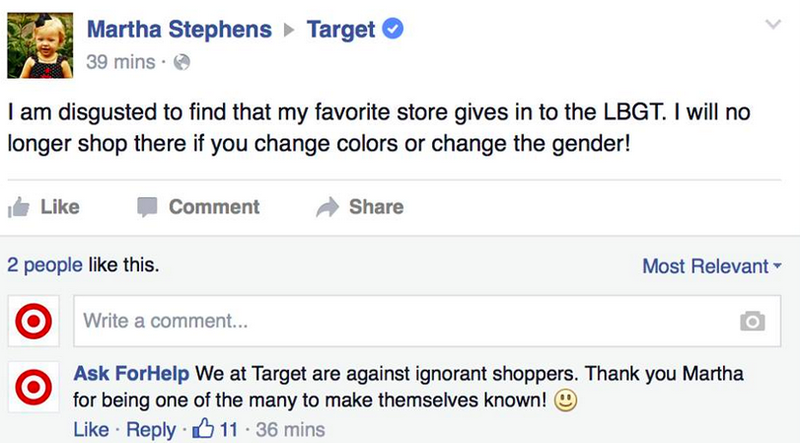
Task: Like the Ask ForHelp comment
Action: pyautogui.click(x=91, y=429)
